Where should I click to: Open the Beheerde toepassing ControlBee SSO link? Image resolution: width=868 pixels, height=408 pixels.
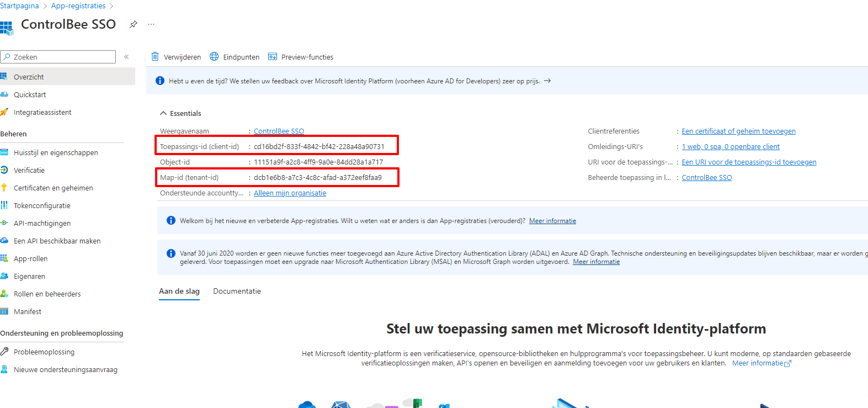(706, 177)
